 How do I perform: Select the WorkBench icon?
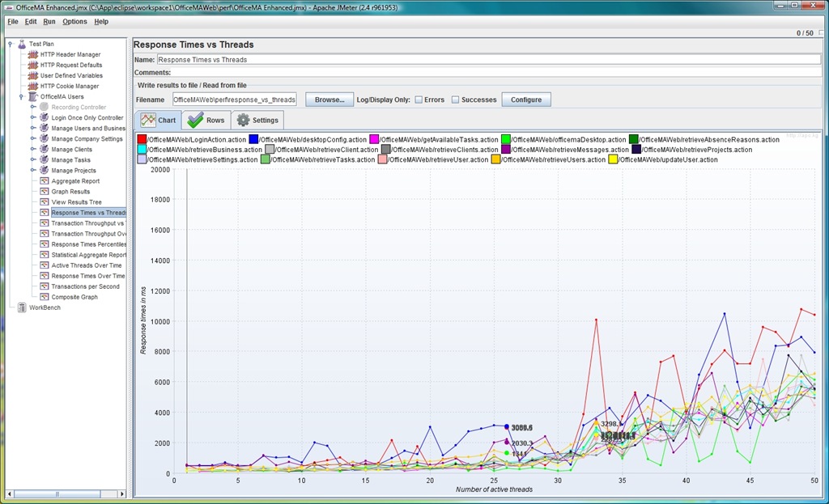tap(22, 307)
